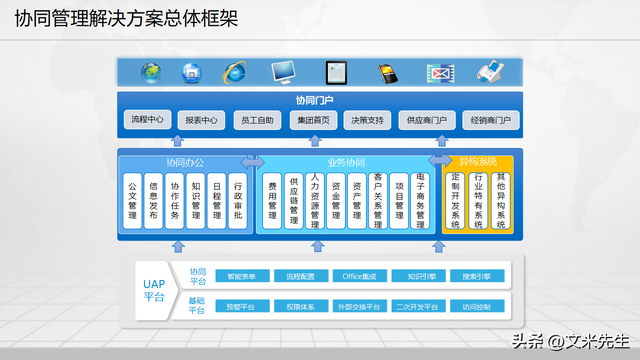Click the 资金管理 module box
Viewport: 640px width, 360px height.
coord(336,200)
